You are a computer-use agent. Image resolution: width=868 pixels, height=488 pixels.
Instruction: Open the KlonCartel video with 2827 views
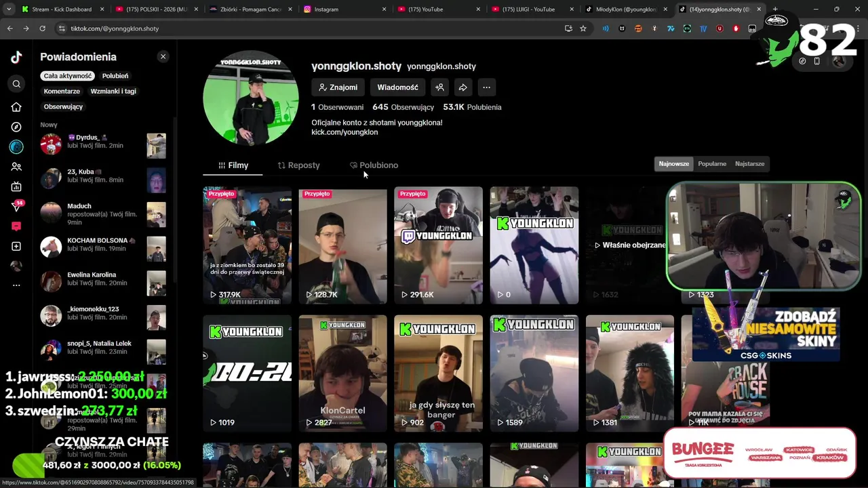pos(342,373)
